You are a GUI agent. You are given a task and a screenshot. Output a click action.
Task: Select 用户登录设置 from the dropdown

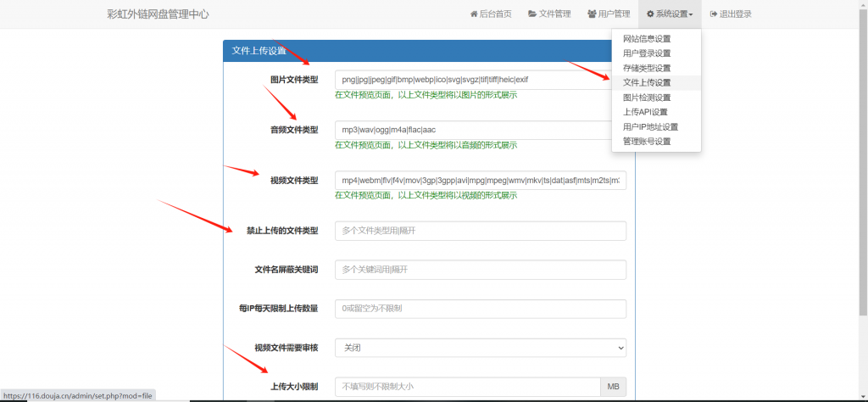tap(657, 53)
